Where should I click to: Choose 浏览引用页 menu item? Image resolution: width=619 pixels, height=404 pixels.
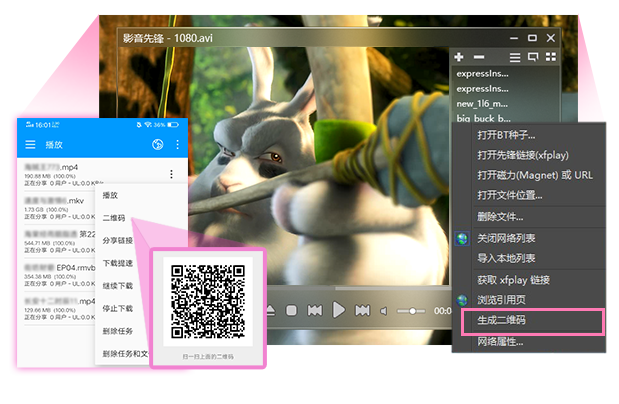point(529,300)
